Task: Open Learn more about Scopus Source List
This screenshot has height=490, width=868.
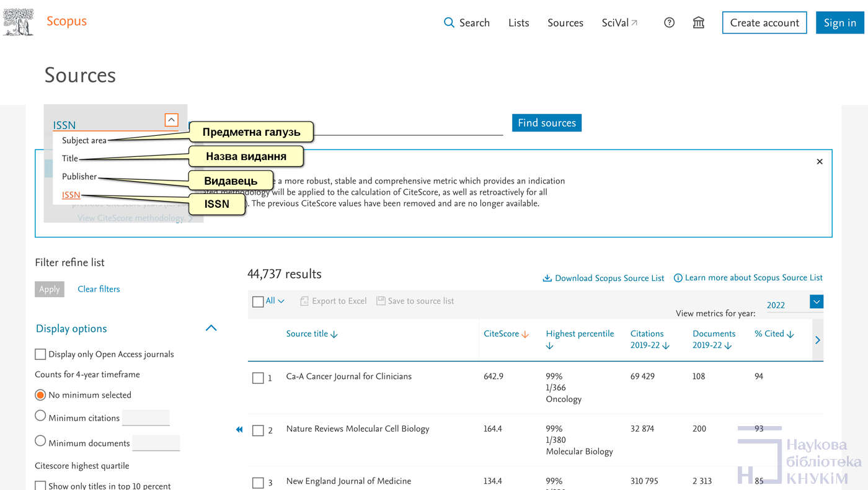Action: coord(748,278)
